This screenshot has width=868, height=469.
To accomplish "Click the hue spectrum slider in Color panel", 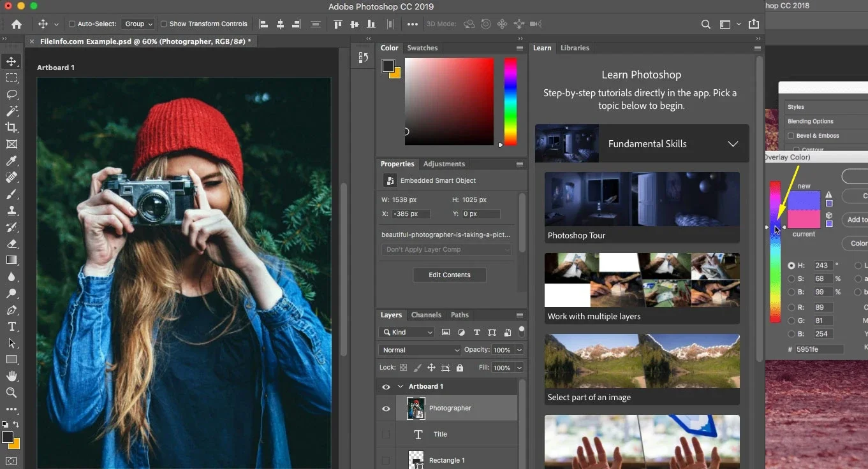I will [x=511, y=101].
